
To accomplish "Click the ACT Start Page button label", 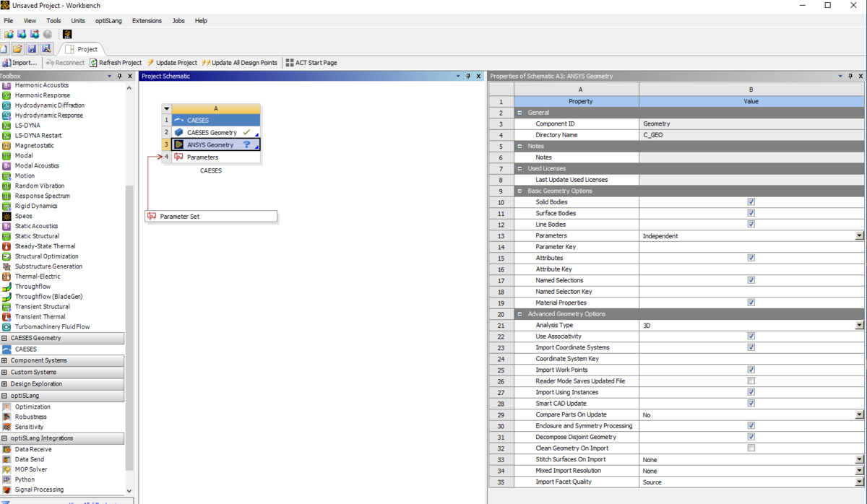I will (316, 63).
